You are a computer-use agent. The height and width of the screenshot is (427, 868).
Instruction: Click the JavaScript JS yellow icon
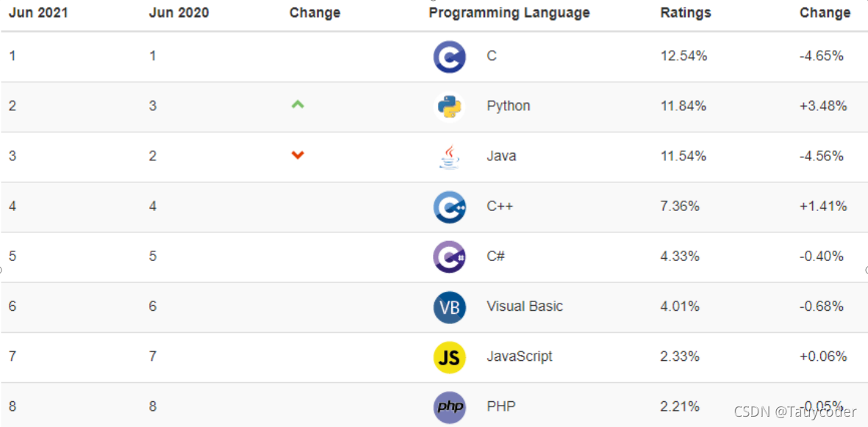449,357
